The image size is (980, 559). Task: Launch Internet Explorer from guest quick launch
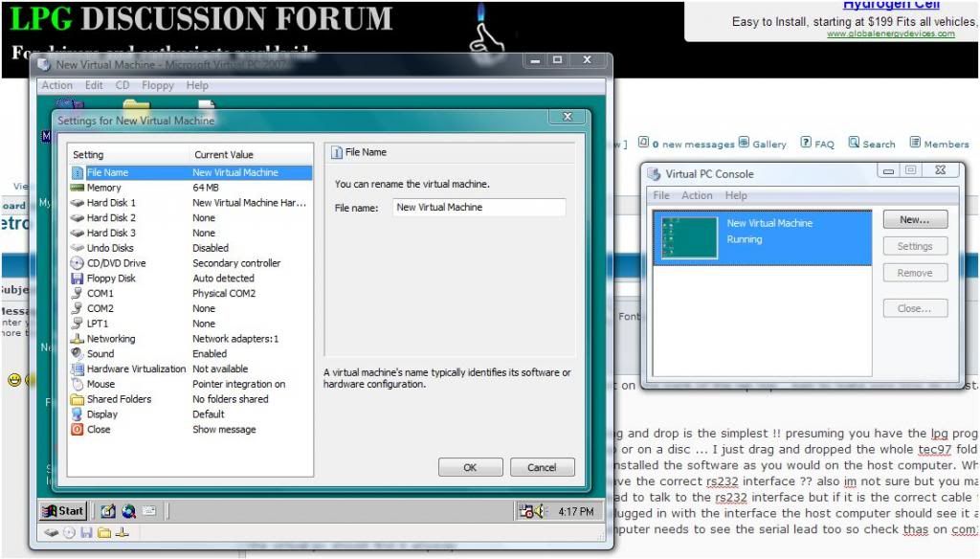(129, 511)
